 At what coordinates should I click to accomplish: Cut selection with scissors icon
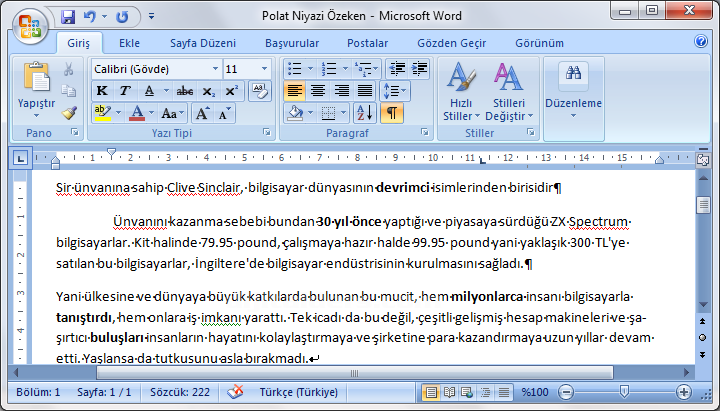coord(69,69)
